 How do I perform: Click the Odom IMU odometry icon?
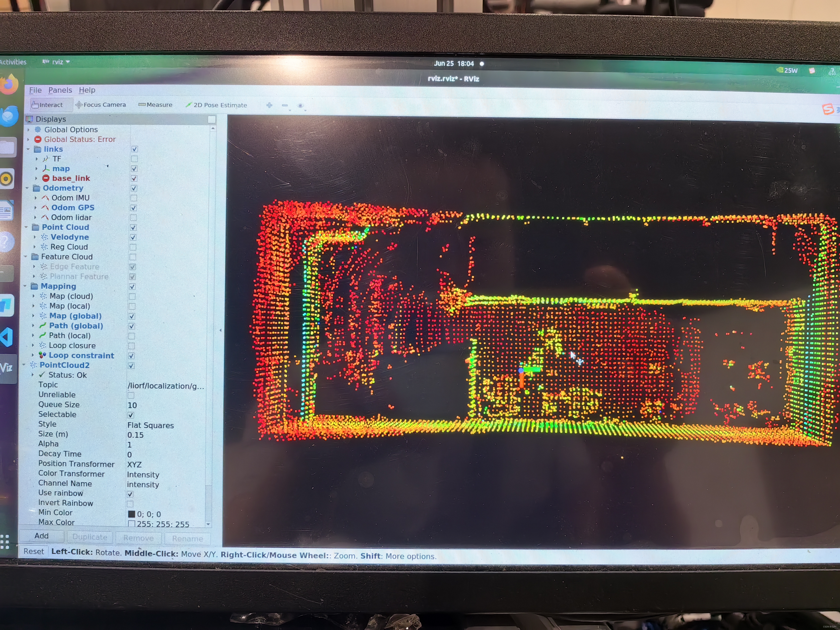[x=45, y=198]
